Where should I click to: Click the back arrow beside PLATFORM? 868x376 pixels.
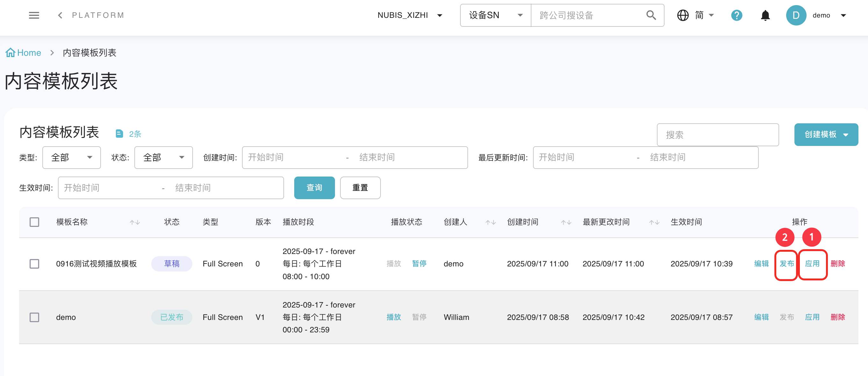click(60, 15)
